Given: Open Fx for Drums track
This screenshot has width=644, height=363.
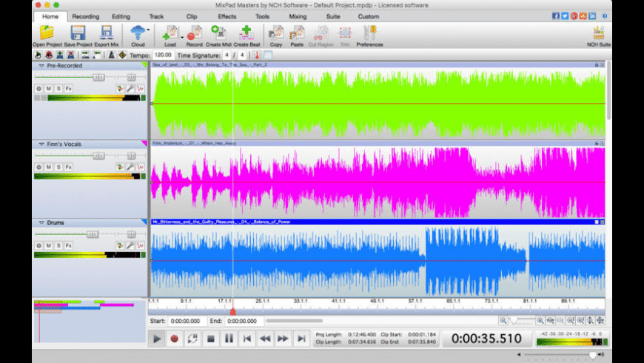Looking at the screenshot, I should click(x=69, y=245).
